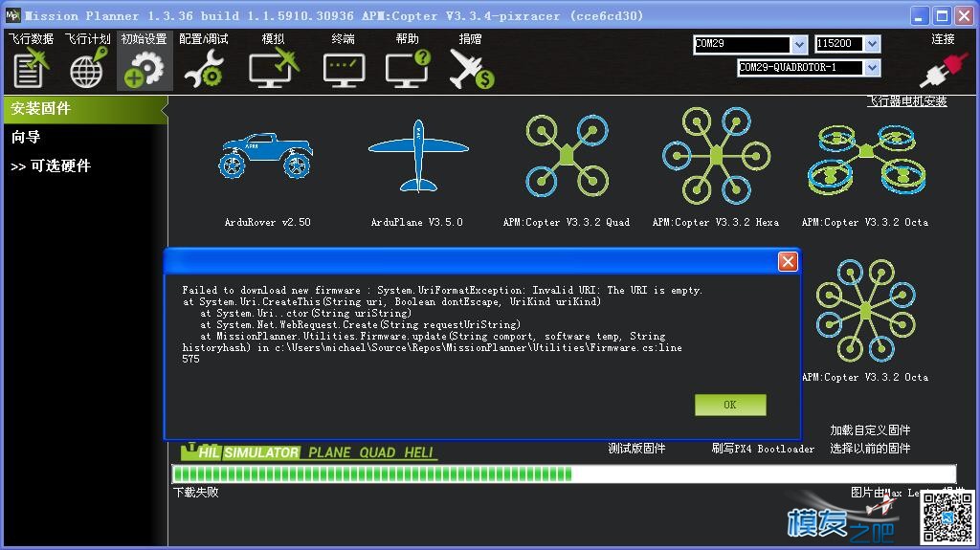980x550 pixels.
Task: Click the 测试版固件 beta firmware link
Action: pos(636,448)
